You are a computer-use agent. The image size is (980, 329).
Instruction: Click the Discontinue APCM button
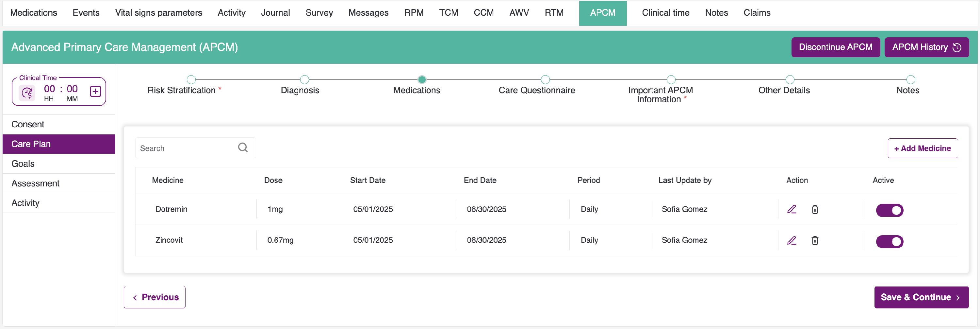[835, 47]
